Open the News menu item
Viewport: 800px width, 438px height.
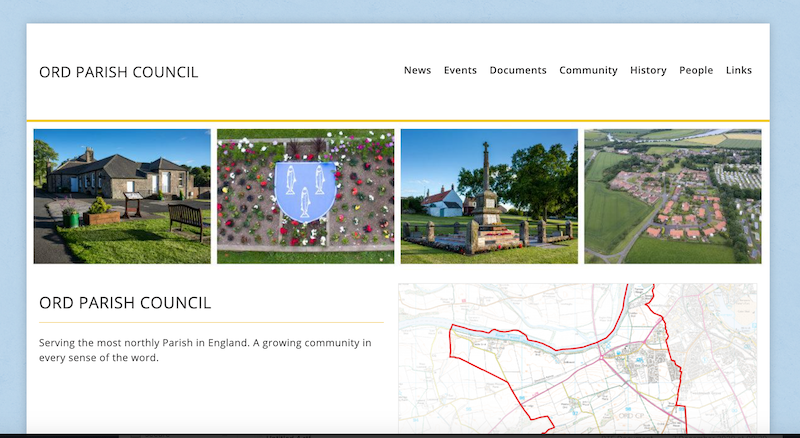tap(417, 70)
